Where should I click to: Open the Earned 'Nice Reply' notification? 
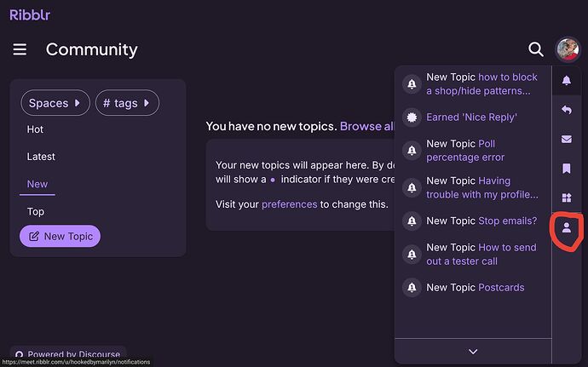[472, 118]
